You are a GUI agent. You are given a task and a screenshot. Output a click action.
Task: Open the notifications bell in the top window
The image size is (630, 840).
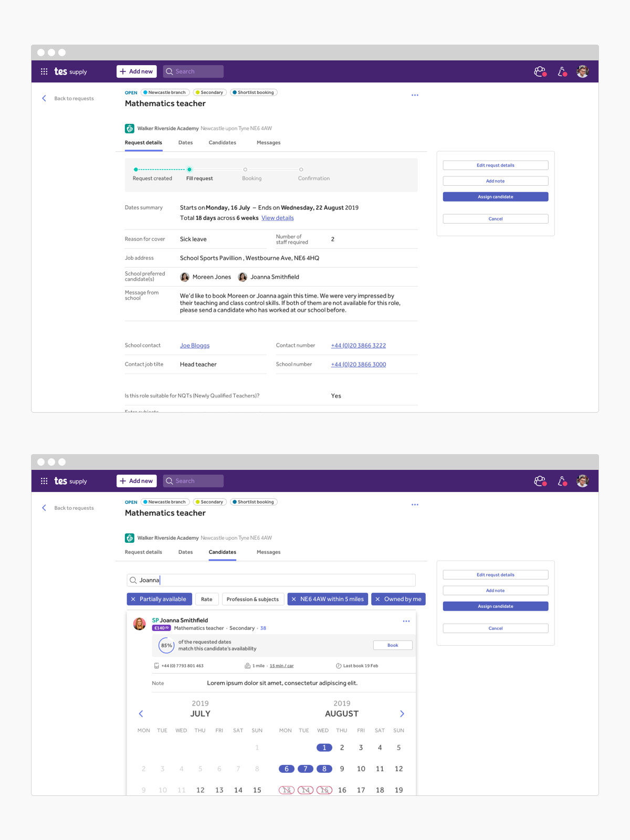click(562, 71)
